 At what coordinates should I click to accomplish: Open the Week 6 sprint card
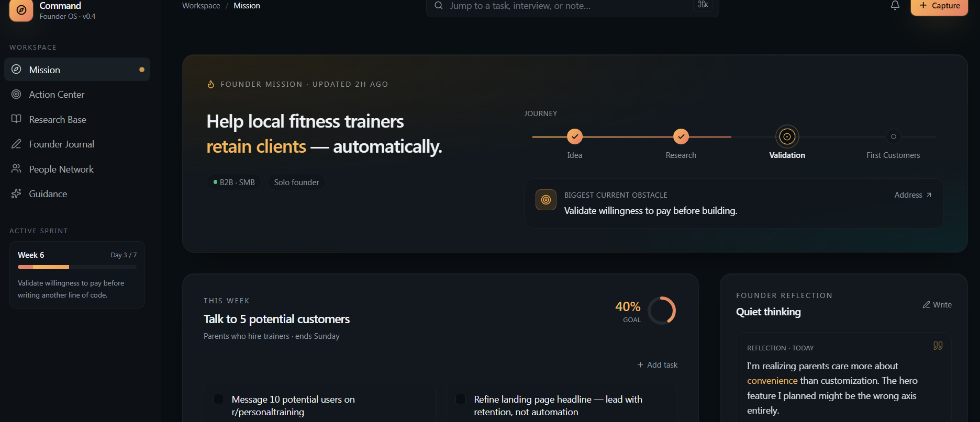click(x=77, y=275)
